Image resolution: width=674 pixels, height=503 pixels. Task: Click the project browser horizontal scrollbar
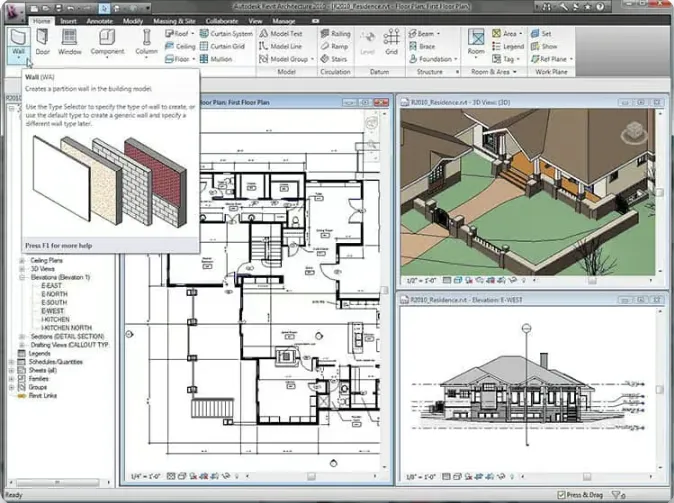click(x=58, y=482)
